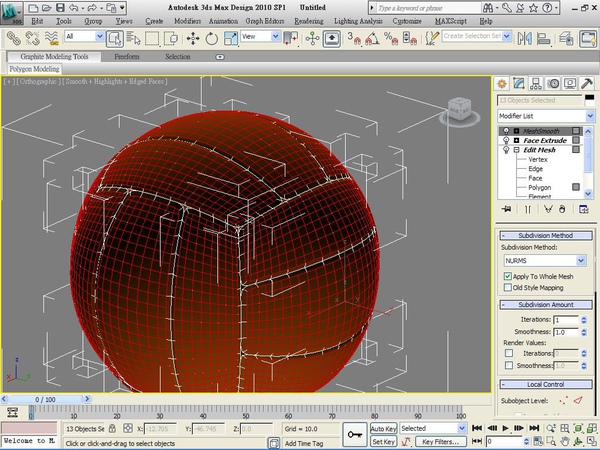600x450 pixels.
Task: Toggle Auto Key animation mode
Action: pyautogui.click(x=383, y=429)
